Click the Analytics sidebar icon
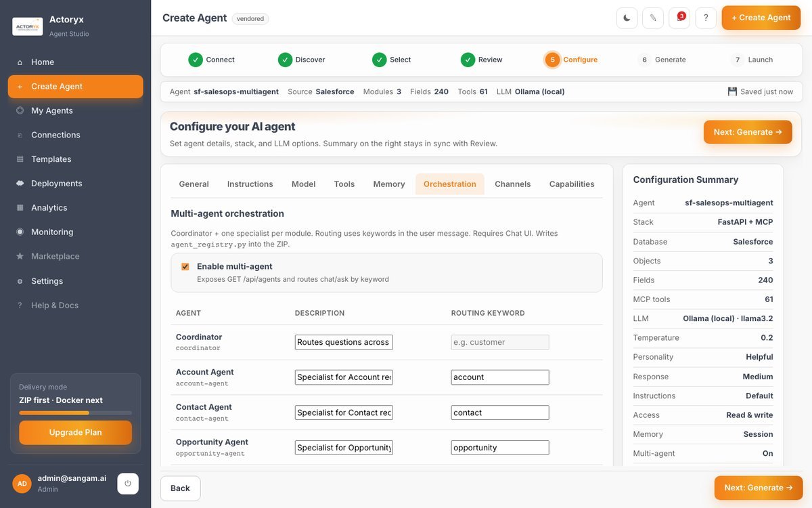The height and width of the screenshot is (508, 812). coord(20,208)
